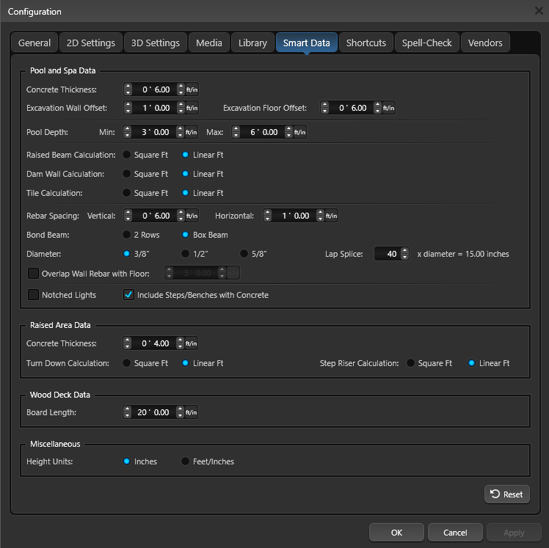The width and height of the screenshot is (549, 548).
Task: Use inches stepper of Raised Area Concrete Thickness
Action: pyautogui.click(x=180, y=344)
